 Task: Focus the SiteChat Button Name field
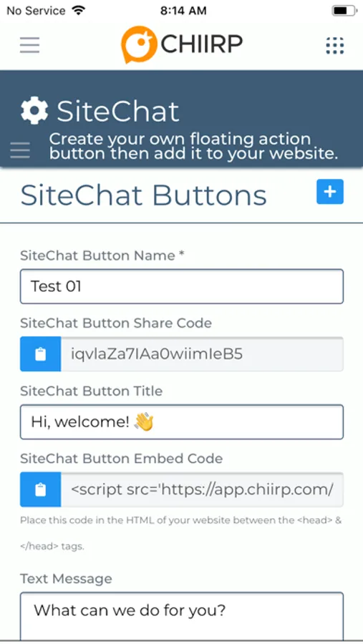pos(182,286)
